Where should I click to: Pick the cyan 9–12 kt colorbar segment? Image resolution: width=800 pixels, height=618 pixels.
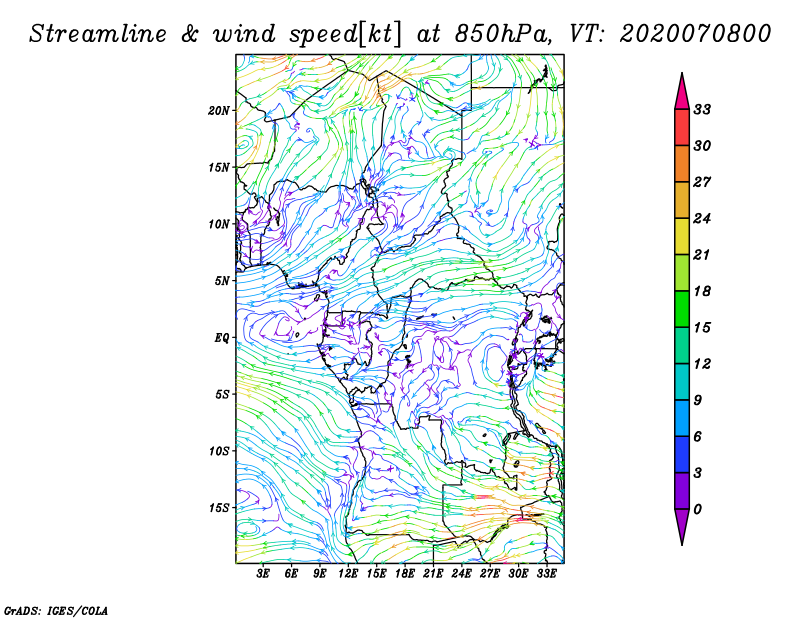click(x=682, y=382)
